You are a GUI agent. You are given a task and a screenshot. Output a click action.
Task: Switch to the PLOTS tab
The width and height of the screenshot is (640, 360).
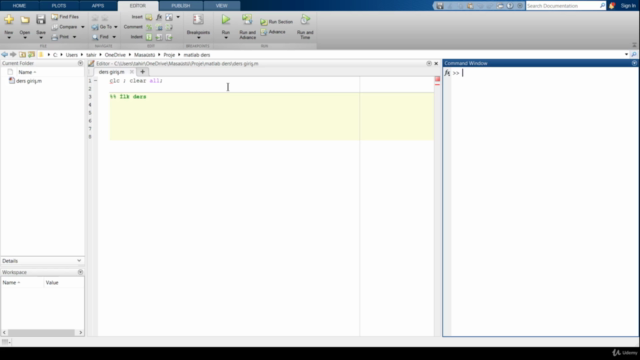click(x=59, y=6)
